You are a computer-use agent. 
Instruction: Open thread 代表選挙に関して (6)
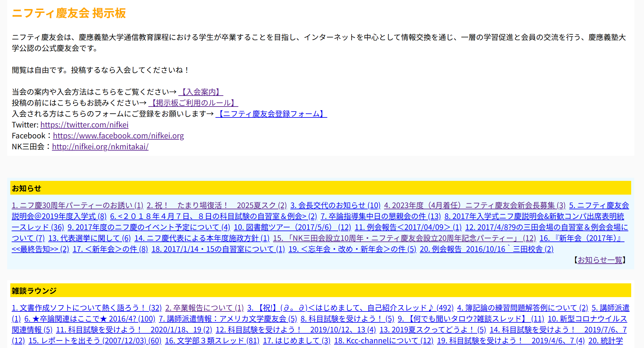pos(89,238)
